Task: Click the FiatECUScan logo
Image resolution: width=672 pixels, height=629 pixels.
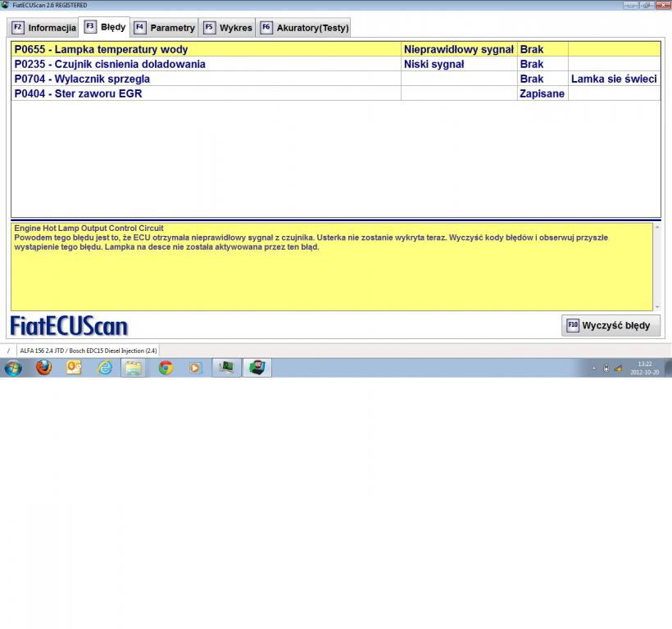Action: [69, 326]
